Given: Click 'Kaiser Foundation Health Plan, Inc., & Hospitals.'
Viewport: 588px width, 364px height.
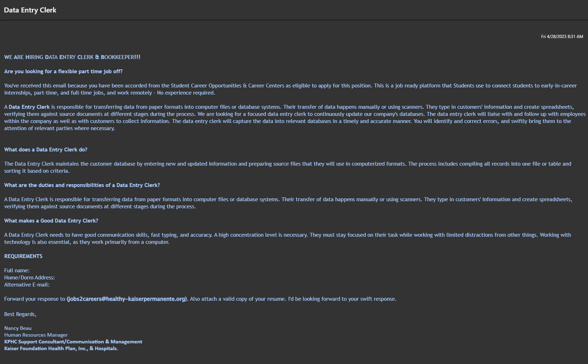Looking at the screenshot, I should pos(61,348).
